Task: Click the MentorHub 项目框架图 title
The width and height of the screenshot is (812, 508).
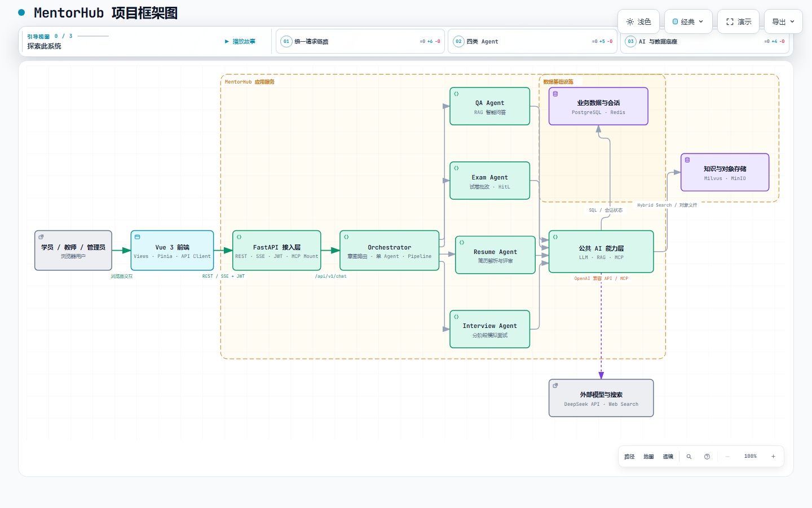Action: (x=105, y=13)
